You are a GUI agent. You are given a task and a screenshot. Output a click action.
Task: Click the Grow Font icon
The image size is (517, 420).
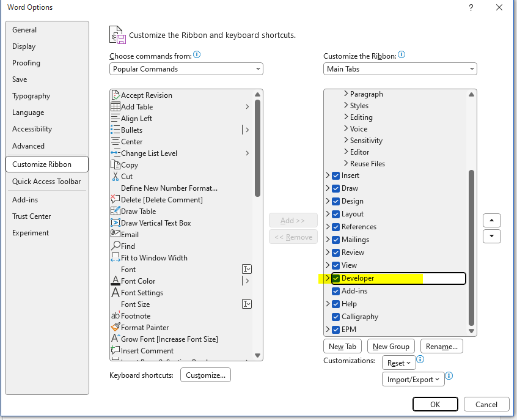tap(116, 338)
